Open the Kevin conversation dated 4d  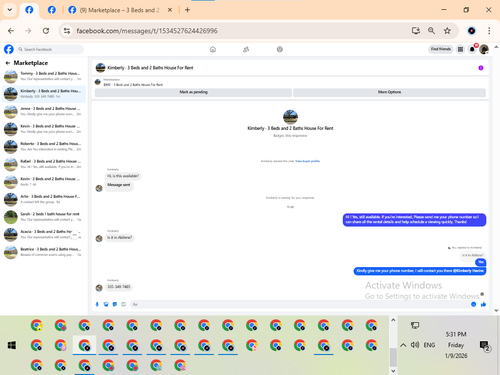[44, 182]
